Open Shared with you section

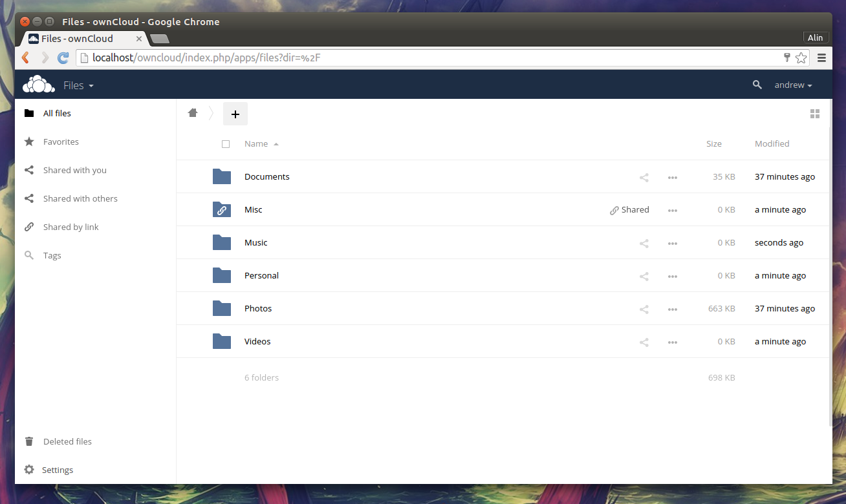pos(74,170)
